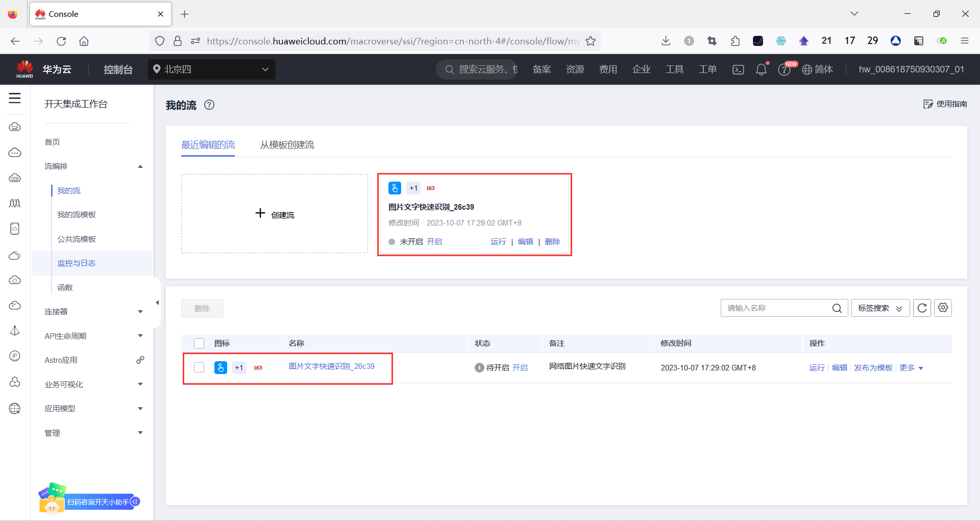Click 发布为模板 in table row

[x=873, y=368]
